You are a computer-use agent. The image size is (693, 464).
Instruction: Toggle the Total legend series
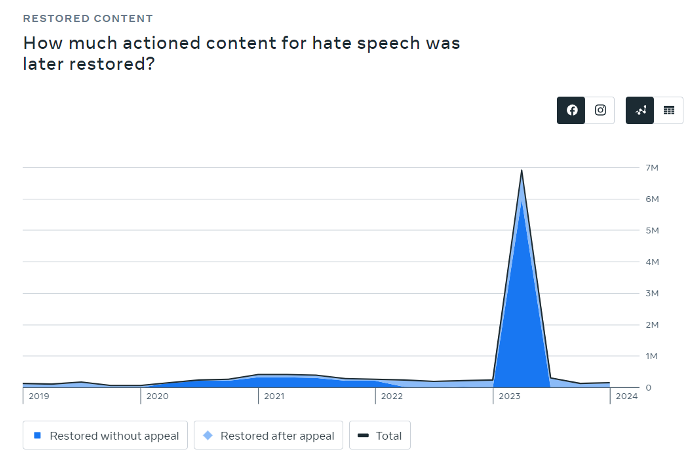tap(380, 436)
